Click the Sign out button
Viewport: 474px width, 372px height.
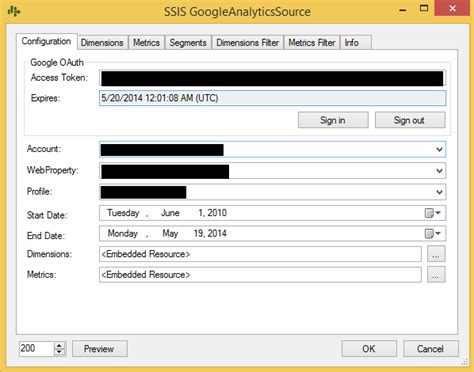click(410, 120)
